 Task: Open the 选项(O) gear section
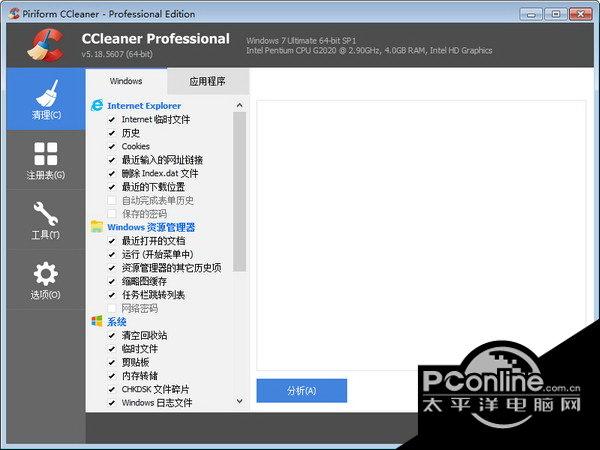(46, 280)
